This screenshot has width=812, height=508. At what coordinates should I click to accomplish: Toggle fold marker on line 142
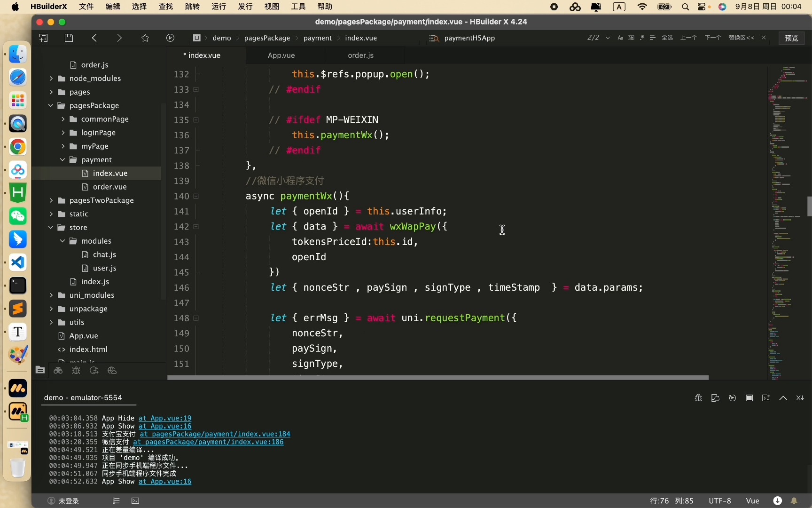(196, 227)
